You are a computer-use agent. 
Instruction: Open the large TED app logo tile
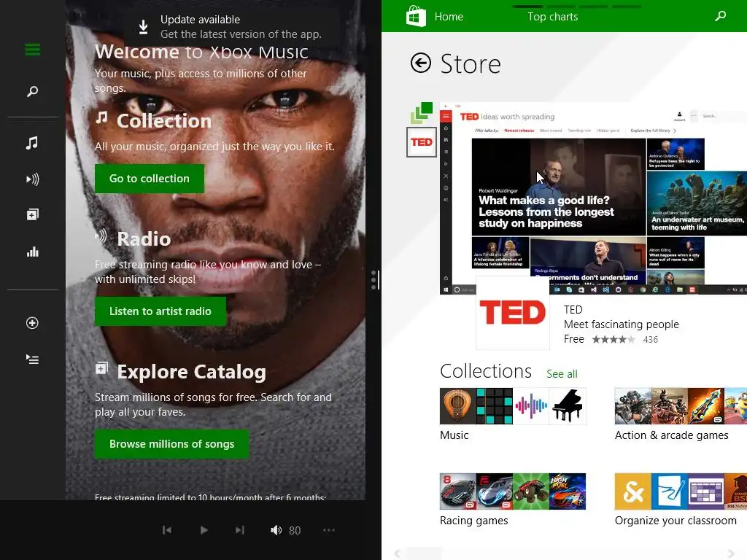513,313
